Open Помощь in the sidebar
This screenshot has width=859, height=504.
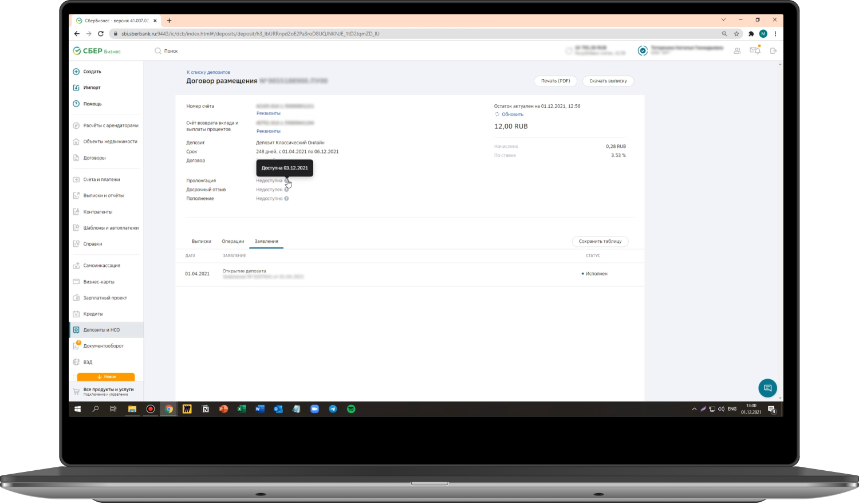(92, 104)
